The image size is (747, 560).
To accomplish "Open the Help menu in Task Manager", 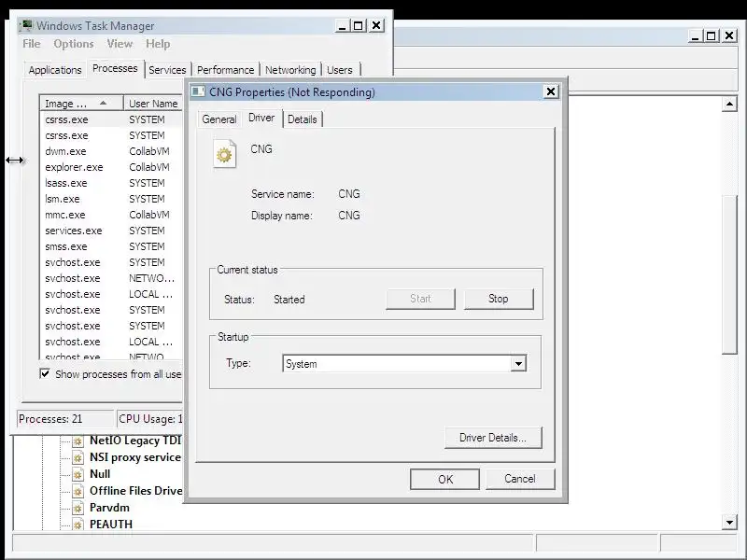I will [x=158, y=44].
